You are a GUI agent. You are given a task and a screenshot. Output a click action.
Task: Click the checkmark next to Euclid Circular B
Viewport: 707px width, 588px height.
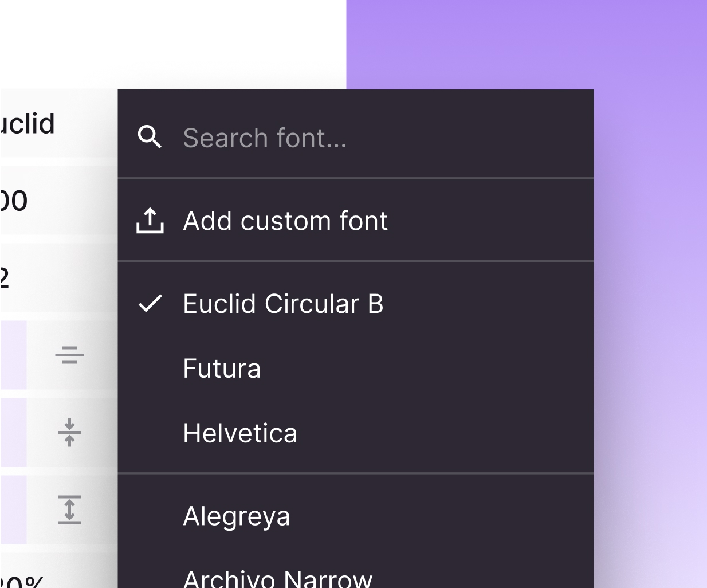[x=151, y=303]
